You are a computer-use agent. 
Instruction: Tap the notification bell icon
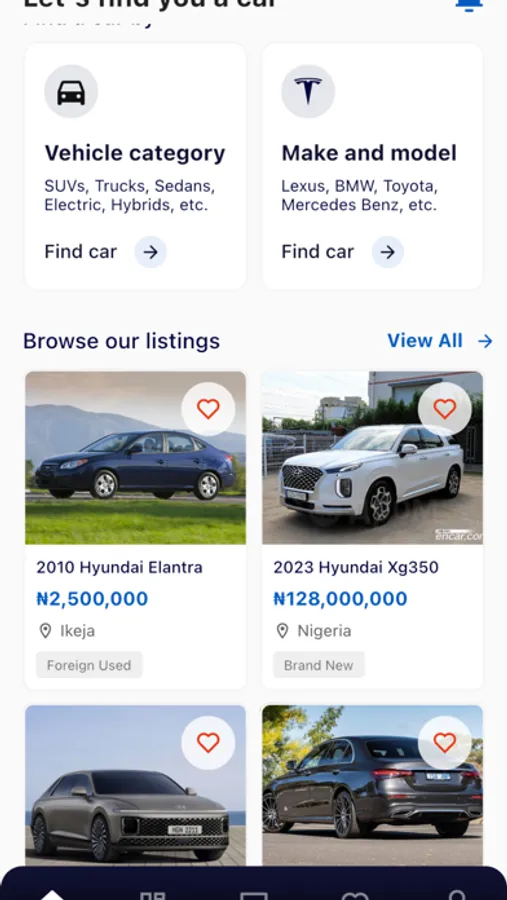click(469, 5)
